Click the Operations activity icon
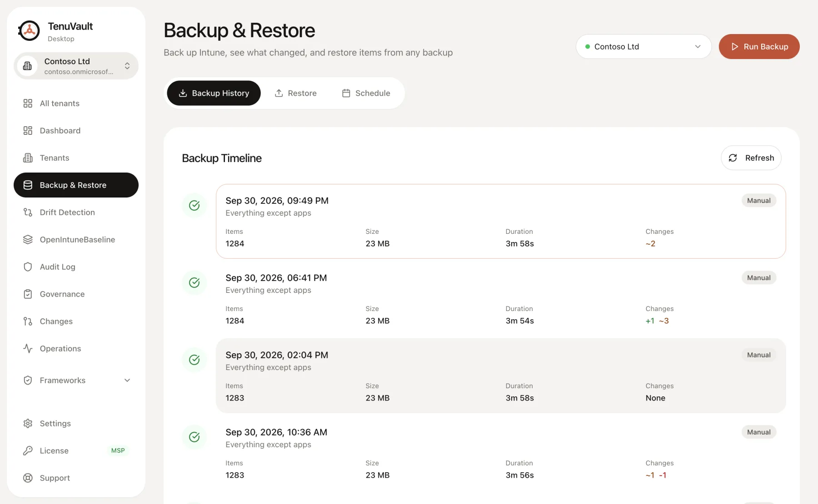This screenshot has width=818, height=504. tap(28, 349)
